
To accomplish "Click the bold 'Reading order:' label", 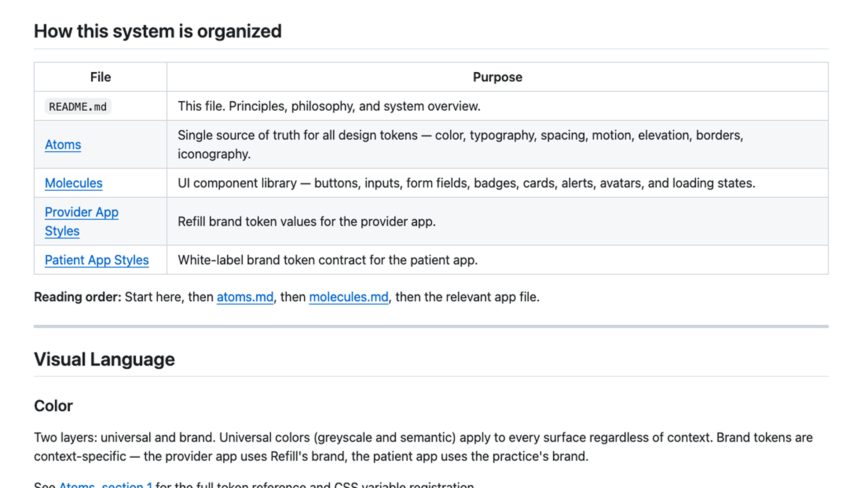I will tap(78, 297).
